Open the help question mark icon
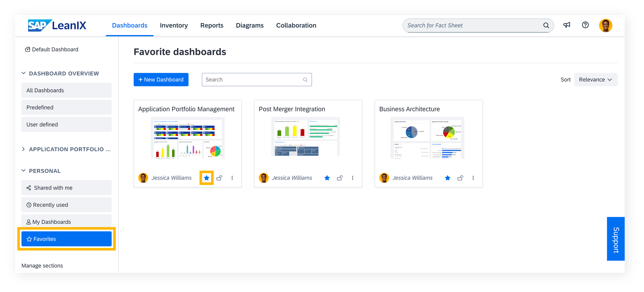Image resolution: width=644 pixels, height=292 pixels. click(585, 25)
